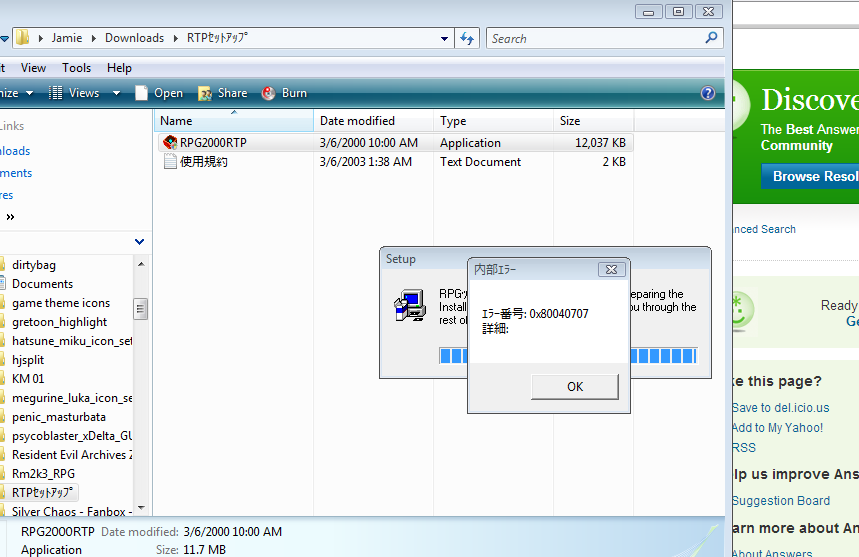This screenshot has width=859, height=557.
Task: Sort files by Name column
Action: click(234, 120)
